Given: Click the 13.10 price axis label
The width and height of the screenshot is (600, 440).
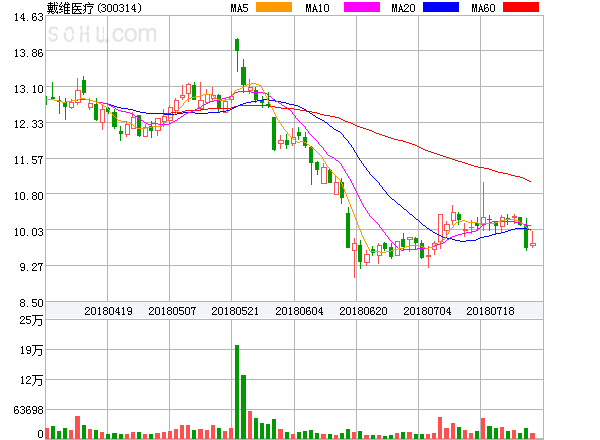Looking at the screenshot, I should 29,89.
